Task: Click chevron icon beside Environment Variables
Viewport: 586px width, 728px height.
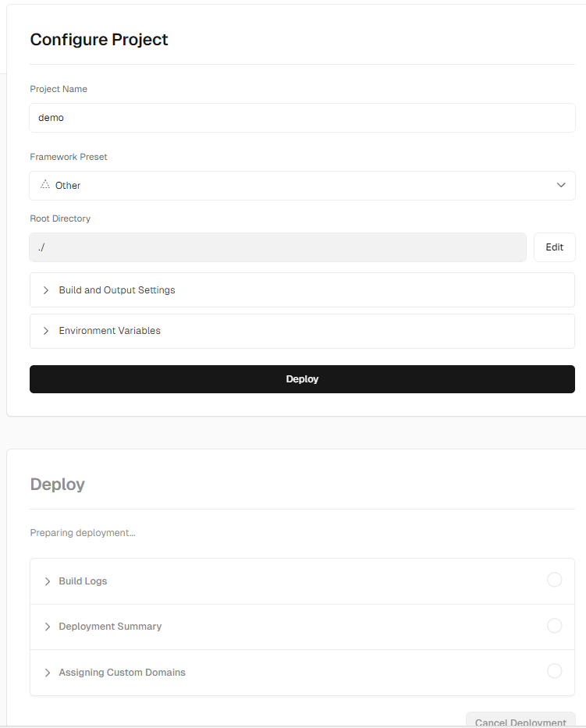Action: [47, 331]
